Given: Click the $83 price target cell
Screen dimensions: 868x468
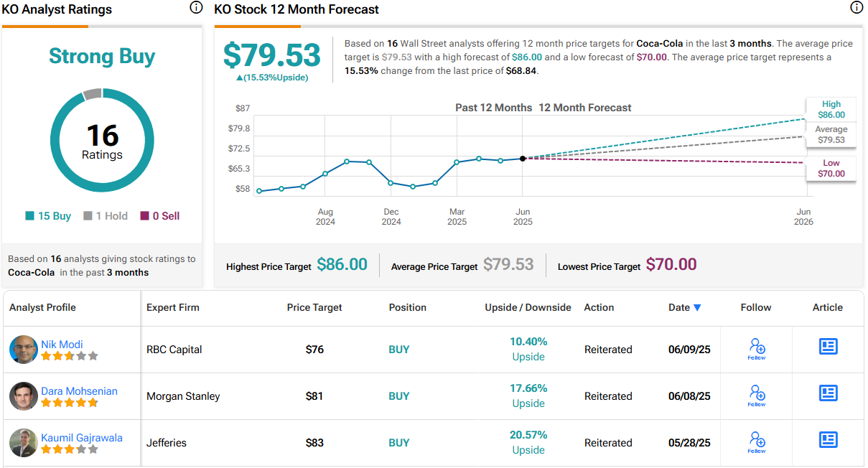Looking at the screenshot, I should (x=314, y=443).
